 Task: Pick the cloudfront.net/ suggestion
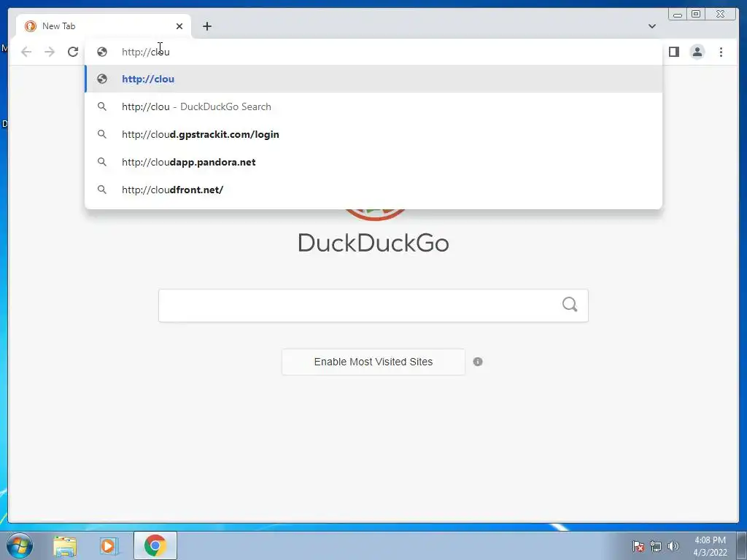(x=373, y=190)
